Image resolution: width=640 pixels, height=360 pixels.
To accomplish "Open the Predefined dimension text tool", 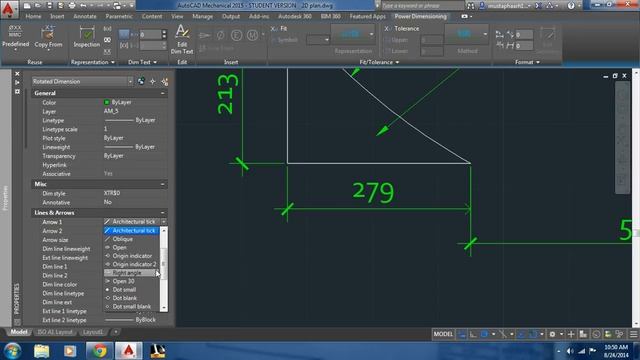I will [16, 37].
